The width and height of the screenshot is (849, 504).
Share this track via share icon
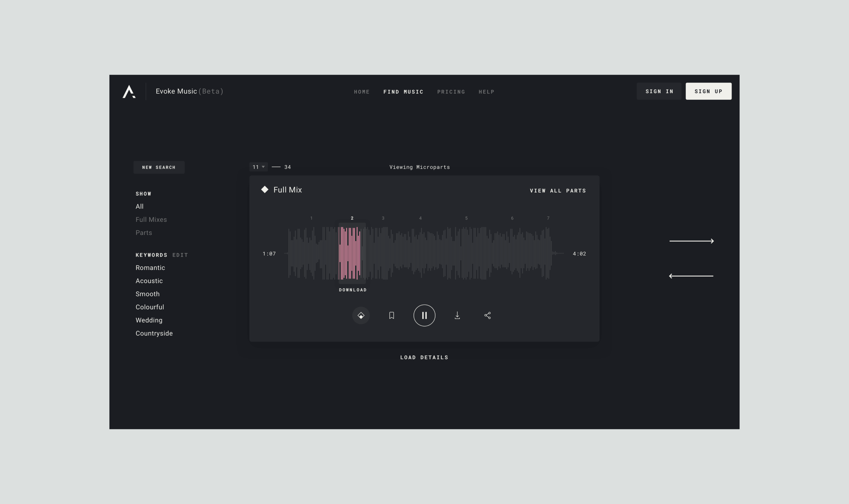(x=487, y=316)
